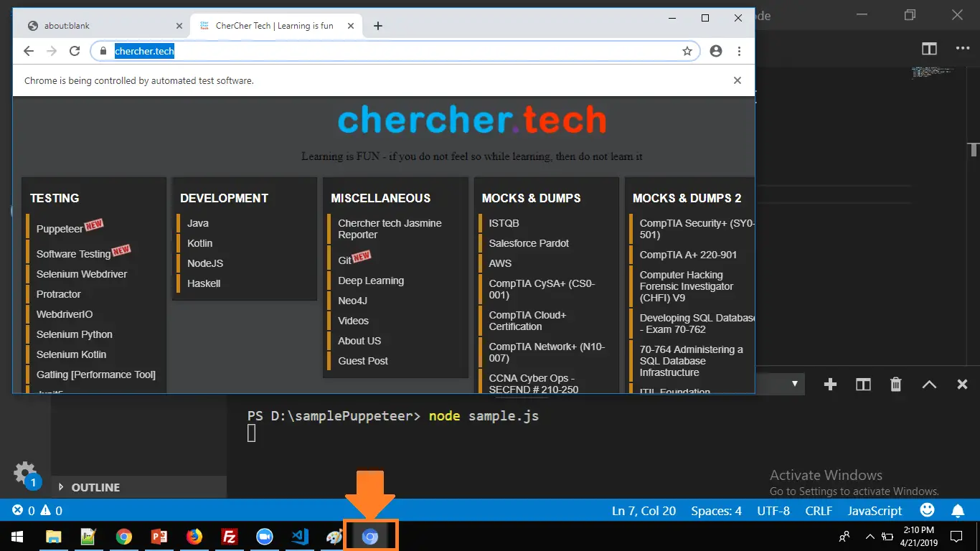Click inside the browser address bar

tap(287, 51)
